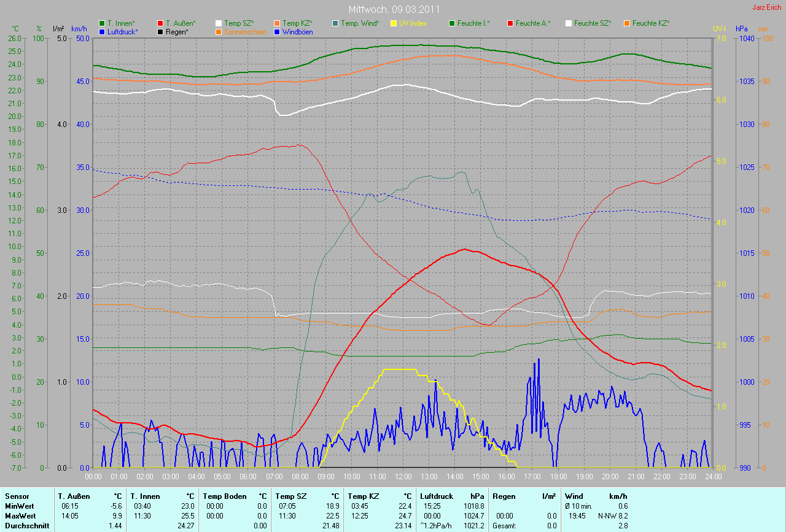786x532 pixels.
Task: Click the red T. Außen legend swatch
Action: pos(160,23)
